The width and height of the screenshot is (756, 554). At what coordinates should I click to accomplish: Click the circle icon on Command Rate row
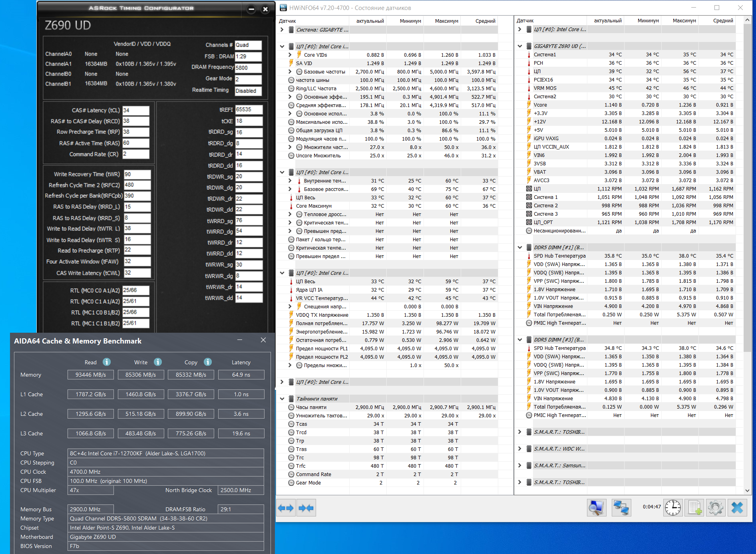[x=291, y=474]
